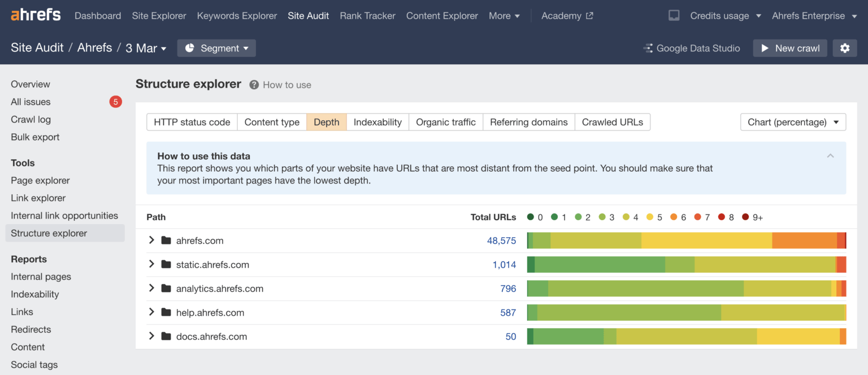Open the HTTP status code tab
This screenshot has width=868, height=375.
[x=192, y=121]
